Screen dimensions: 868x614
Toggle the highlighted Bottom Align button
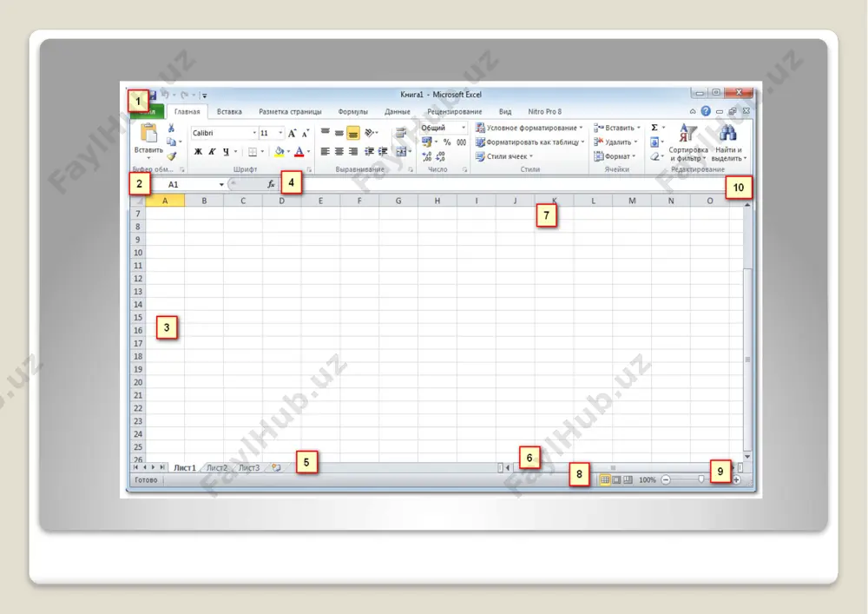tap(352, 133)
